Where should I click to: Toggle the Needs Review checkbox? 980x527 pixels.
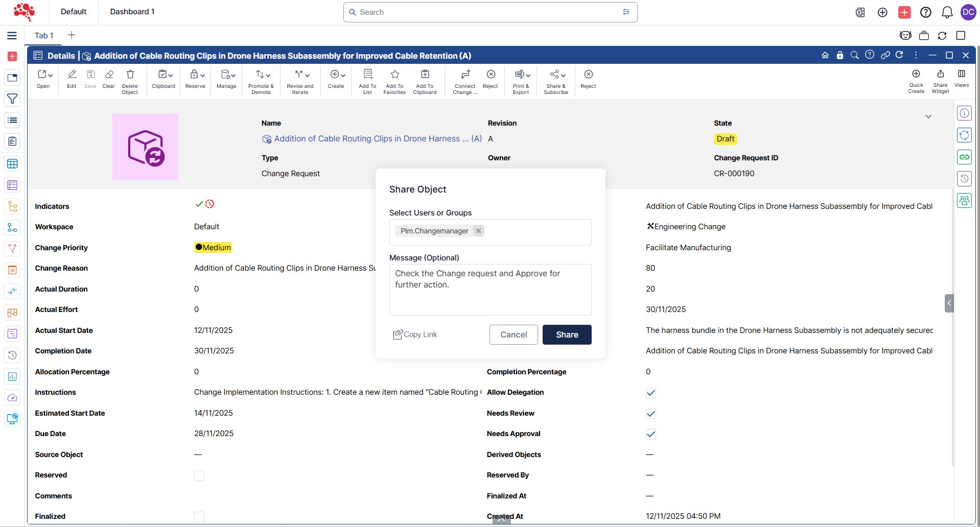coord(650,414)
